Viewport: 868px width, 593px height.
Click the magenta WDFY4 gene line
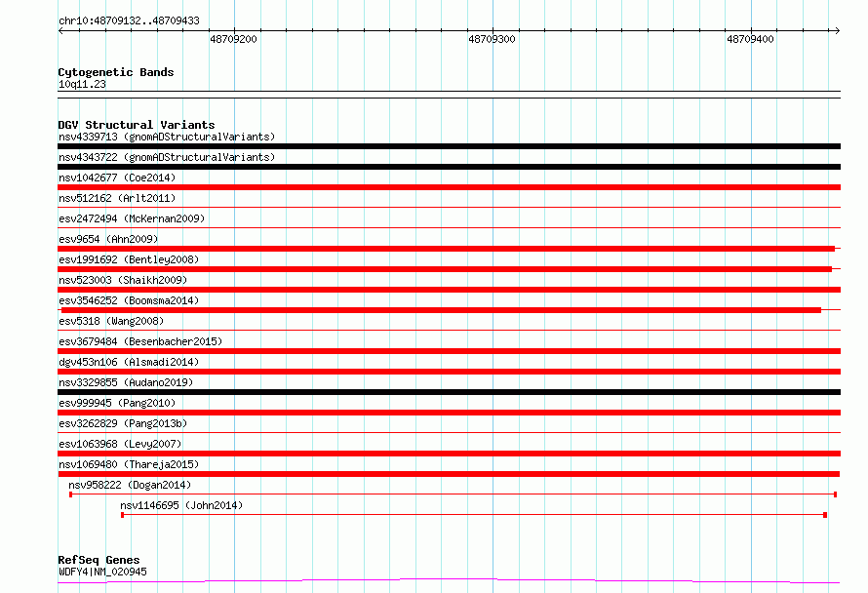coord(449,580)
